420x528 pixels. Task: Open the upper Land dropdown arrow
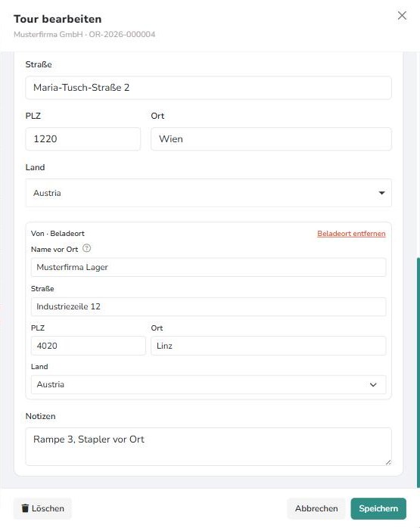[381, 193]
